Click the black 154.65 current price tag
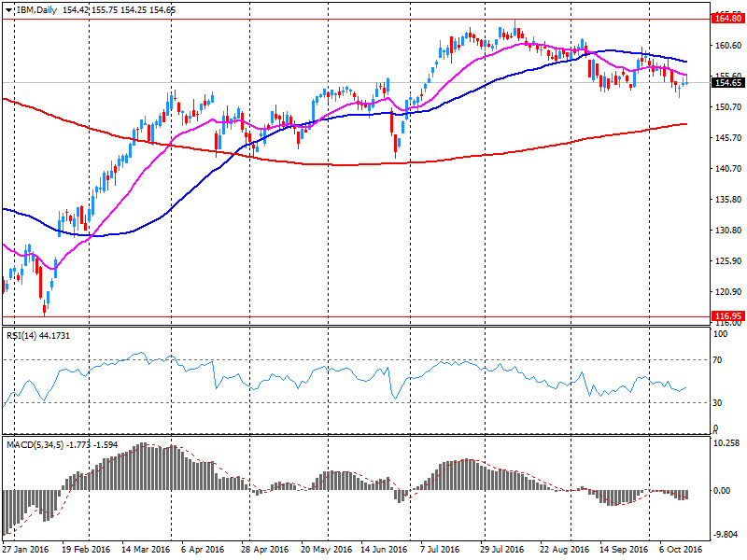The image size is (747, 560). pyautogui.click(x=728, y=83)
